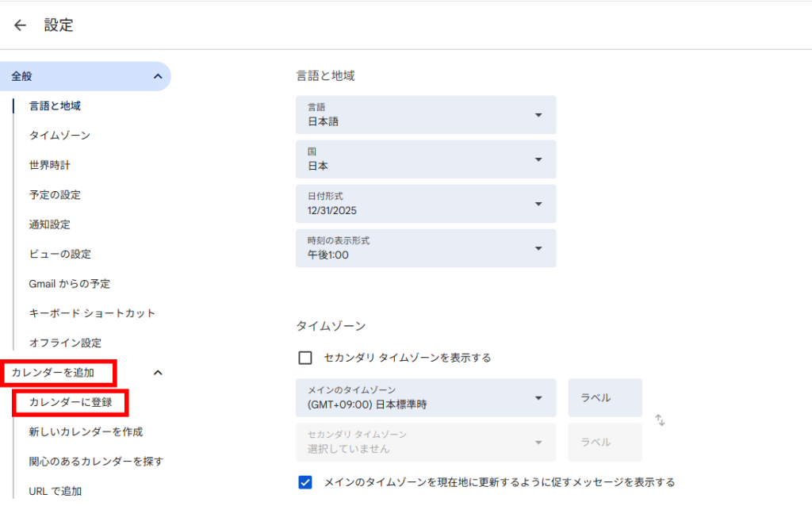This screenshot has width=812, height=506.
Task: Uncheck the メインのタイムゾーンを現在地に更新 checkbox
Action: [305, 482]
